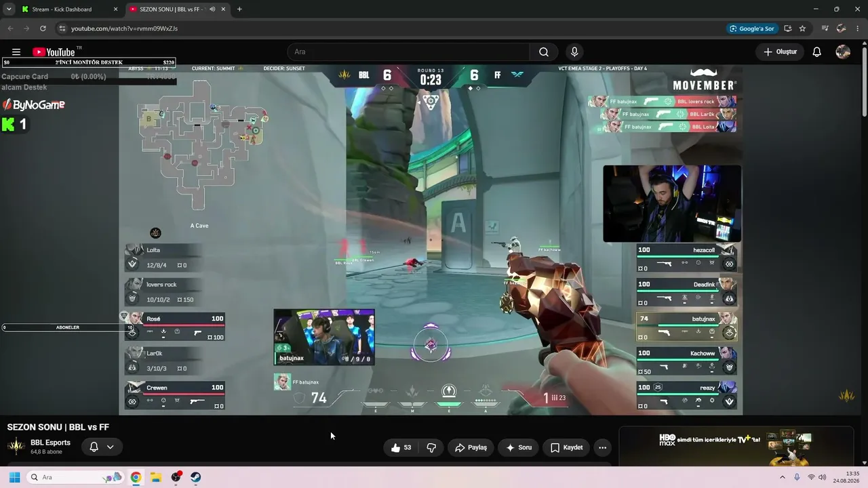Mute the YouTube tab audio
The image size is (868, 488).
[x=212, y=9]
